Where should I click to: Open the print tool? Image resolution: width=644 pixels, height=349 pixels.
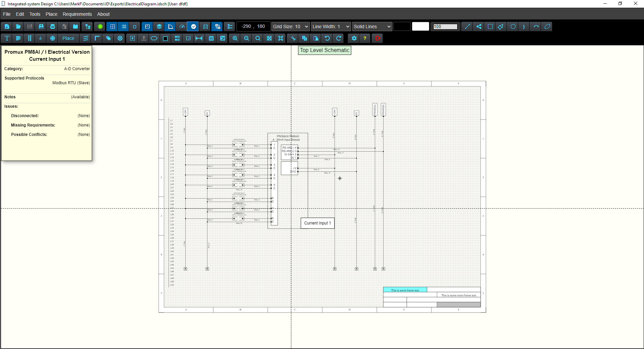[x=52, y=27]
